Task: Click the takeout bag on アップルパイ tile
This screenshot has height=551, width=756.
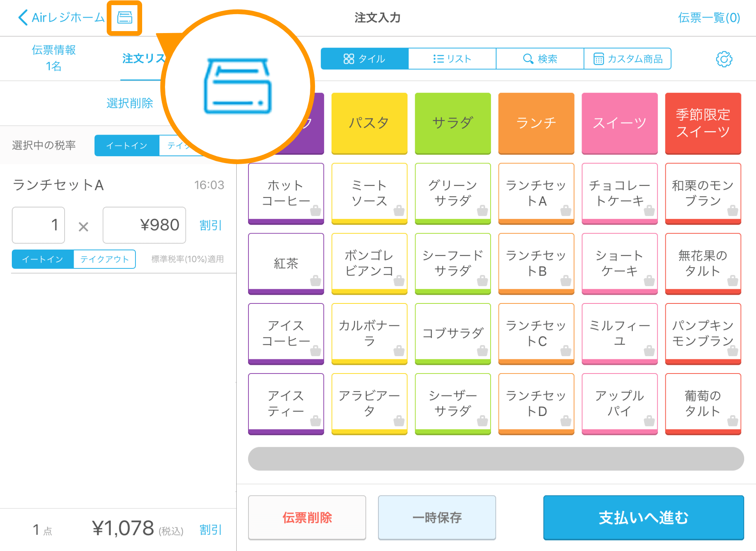Action: 649,421
